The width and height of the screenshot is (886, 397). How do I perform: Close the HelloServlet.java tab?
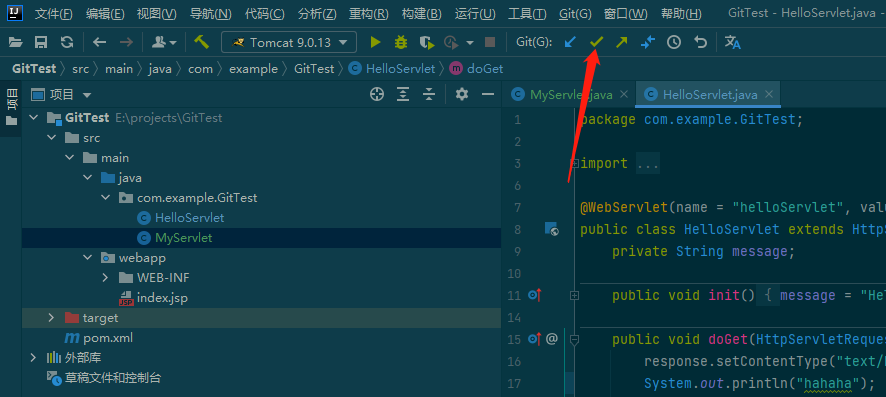[768, 94]
